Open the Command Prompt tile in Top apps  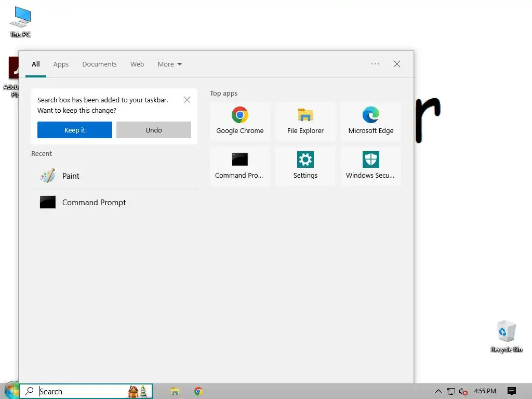pyautogui.click(x=240, y=166)
